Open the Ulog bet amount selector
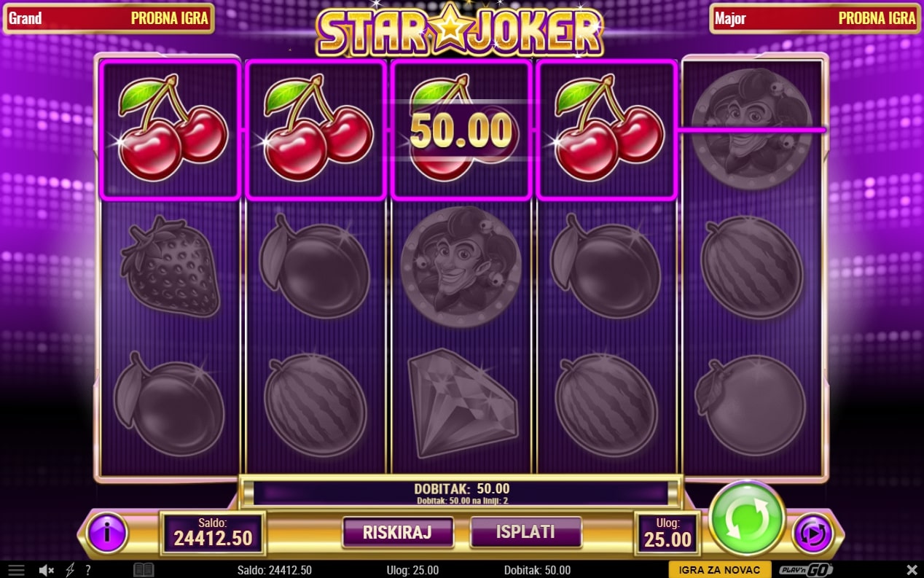The width and height of the screenshot is (924, 578). coord(667,533)
